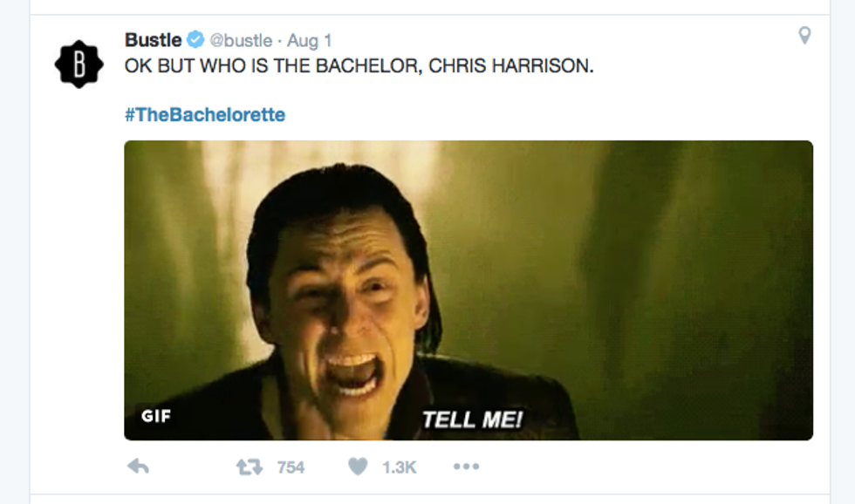
Task: Open the more options ellipsis menu
Action: pyautogui.click(x=466, y=467)
